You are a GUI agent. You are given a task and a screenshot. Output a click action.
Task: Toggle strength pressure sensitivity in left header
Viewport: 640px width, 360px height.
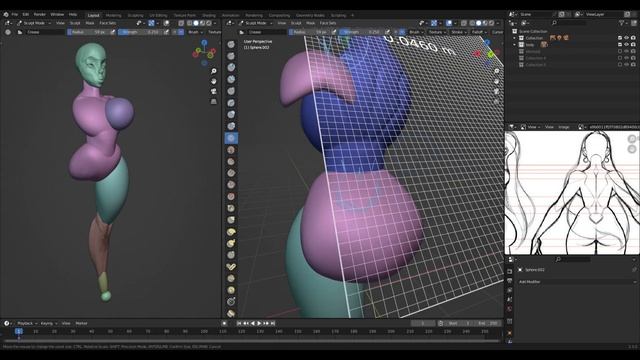(x=166, y=32)
